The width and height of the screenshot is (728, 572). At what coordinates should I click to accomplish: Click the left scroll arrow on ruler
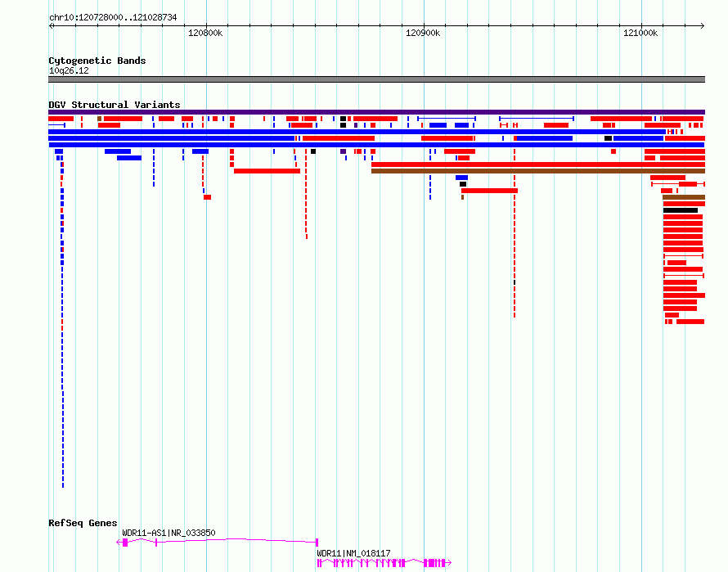tap(51, 26)
